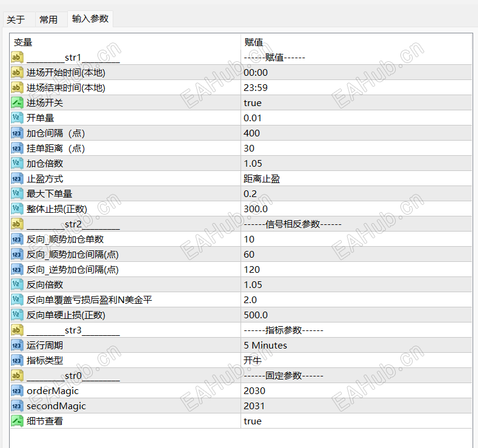478x448 pixels.
Task: Click the ------信号相反参数------ value
Action: (x=293, y=224)
